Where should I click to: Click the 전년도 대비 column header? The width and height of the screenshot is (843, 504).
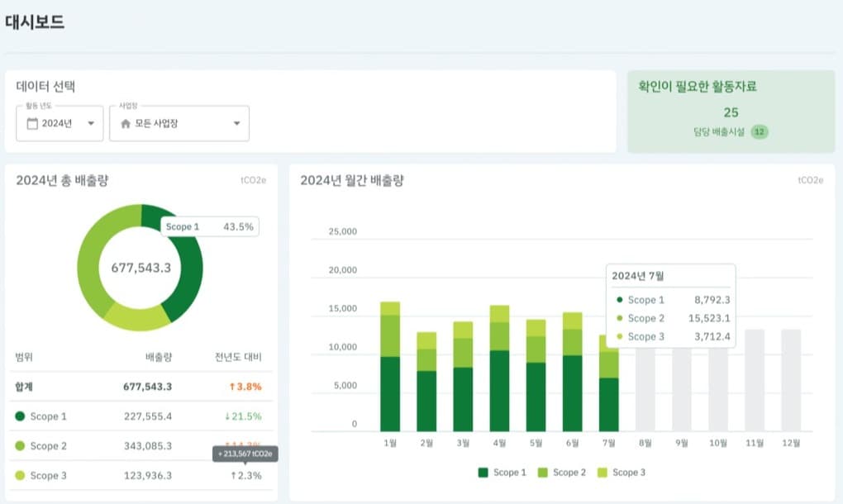[x=238, y=357]
